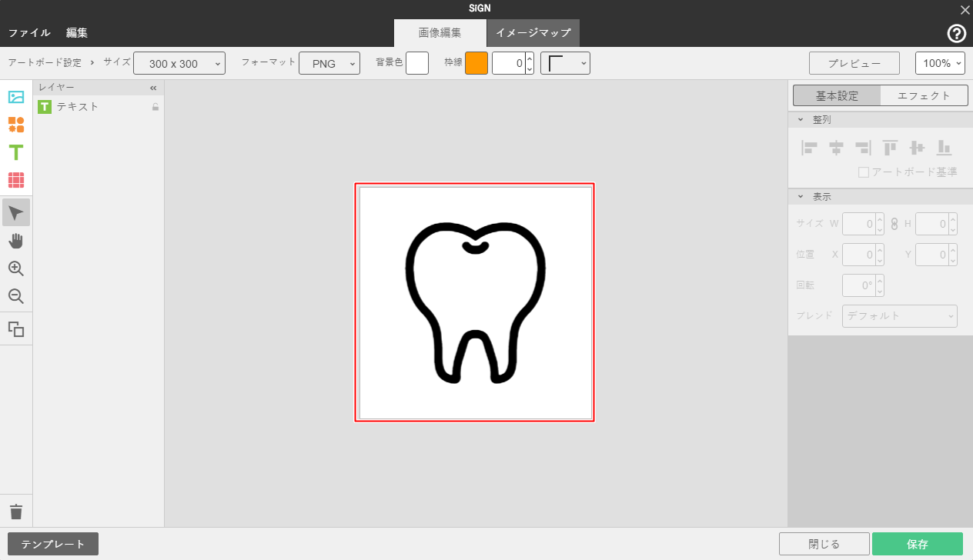The width and height of the screenshot is (973, 560).
Task: Open the フォーマット PNG dropdown
Action: 329,63
